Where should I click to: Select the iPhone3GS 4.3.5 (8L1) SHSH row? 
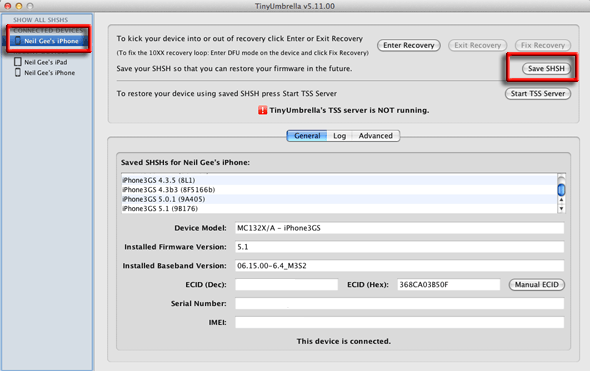pyautogui.click(x=339, y=180)
